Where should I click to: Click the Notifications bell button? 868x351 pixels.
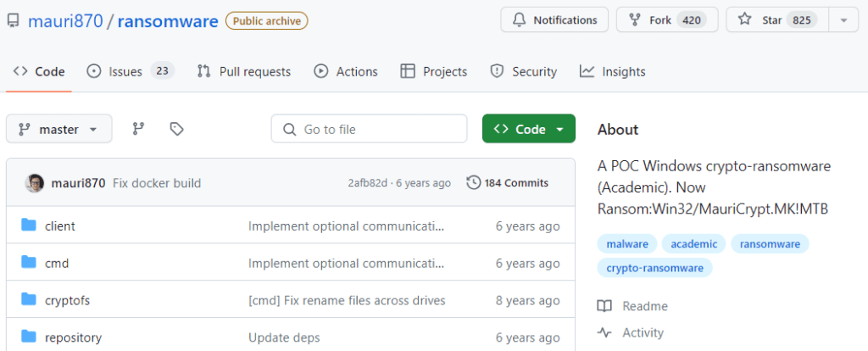554,20
